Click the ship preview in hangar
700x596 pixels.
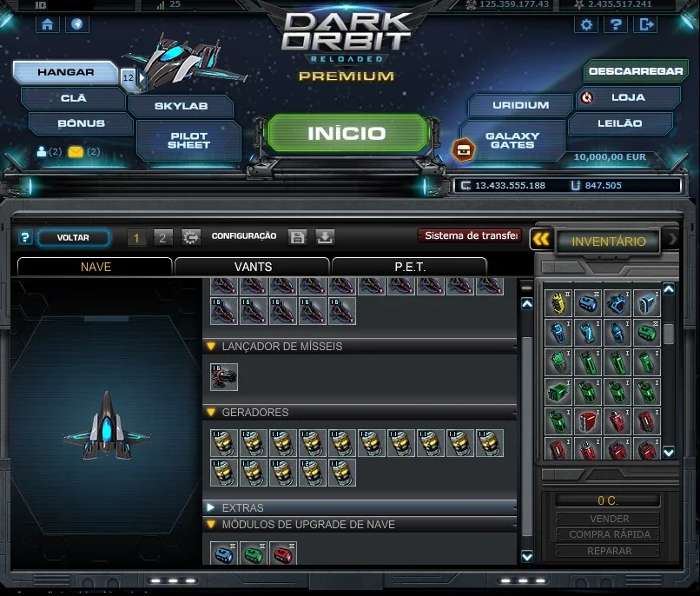pyautogui.click(x=106, y=426)
